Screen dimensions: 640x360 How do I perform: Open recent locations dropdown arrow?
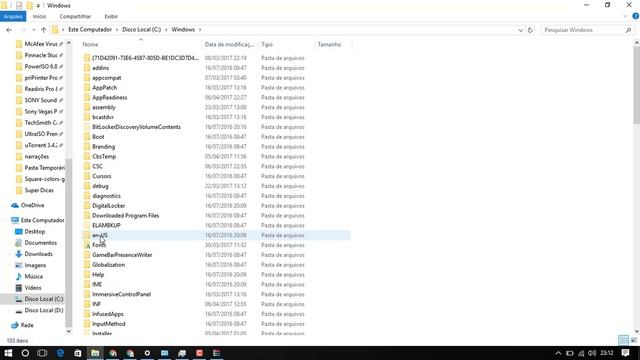pos(33,30)
